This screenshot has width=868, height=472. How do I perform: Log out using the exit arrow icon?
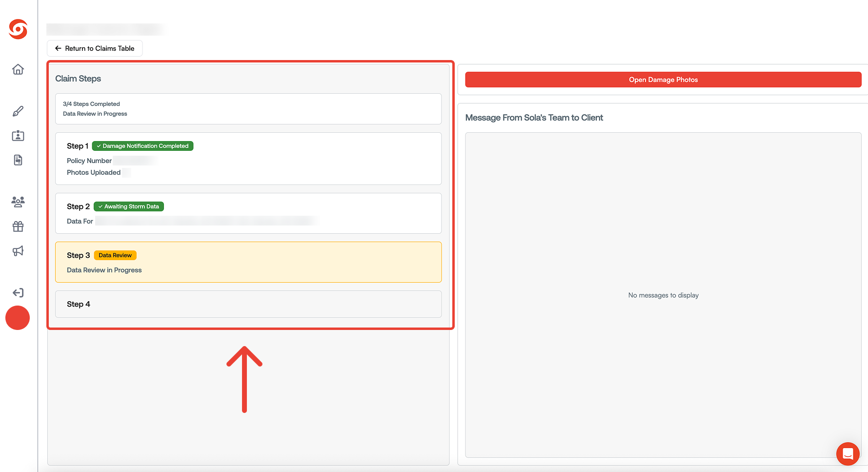(x=18, y=292)
